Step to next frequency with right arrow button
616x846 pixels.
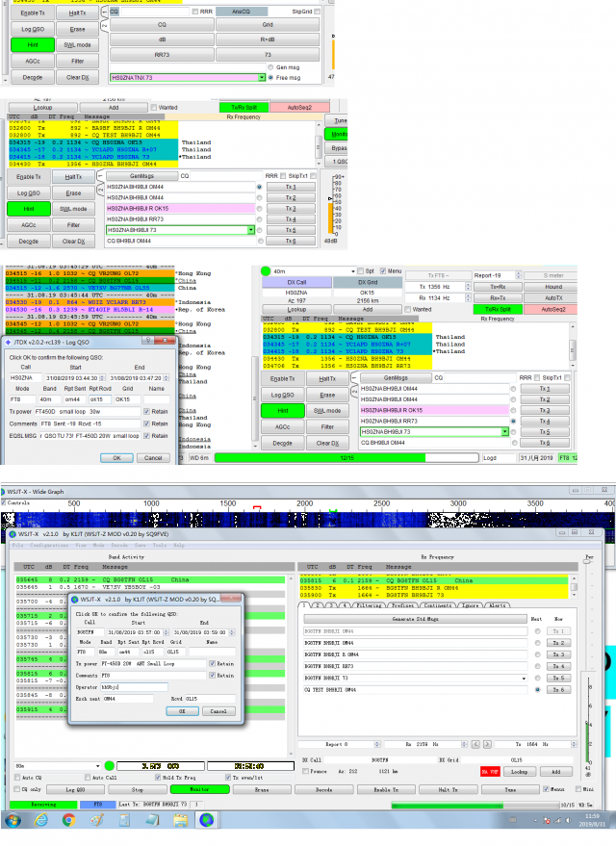[487, 744]
